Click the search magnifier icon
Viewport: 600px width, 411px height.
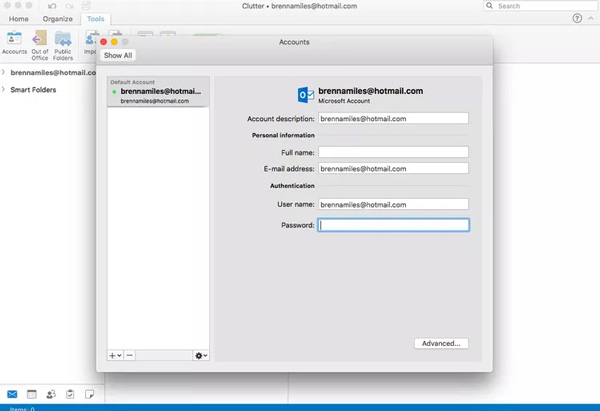coord(489,6)
